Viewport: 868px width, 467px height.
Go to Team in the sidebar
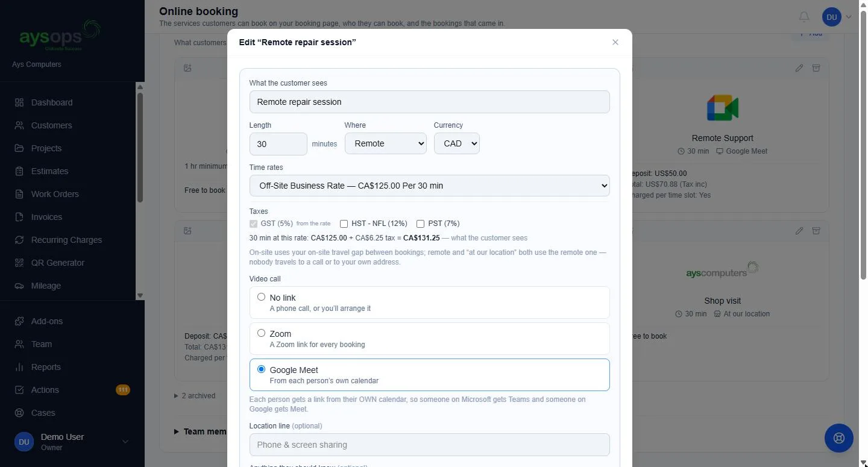tap(42, 344)
